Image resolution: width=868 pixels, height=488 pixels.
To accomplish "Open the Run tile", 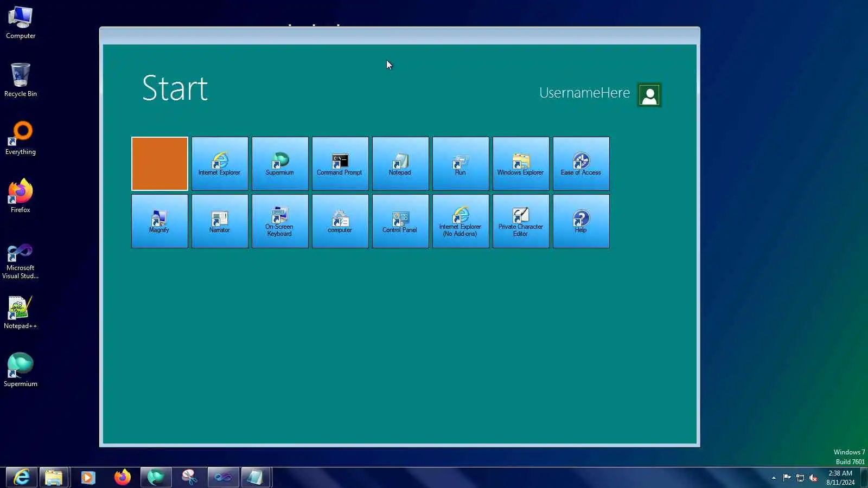I will point(461,164).
